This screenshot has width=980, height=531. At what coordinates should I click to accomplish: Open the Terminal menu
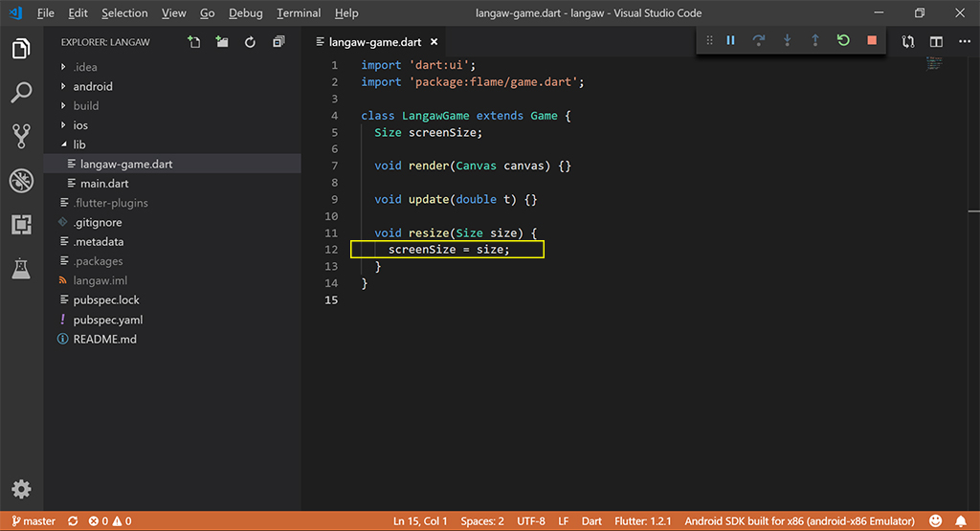tap(299, 12)
